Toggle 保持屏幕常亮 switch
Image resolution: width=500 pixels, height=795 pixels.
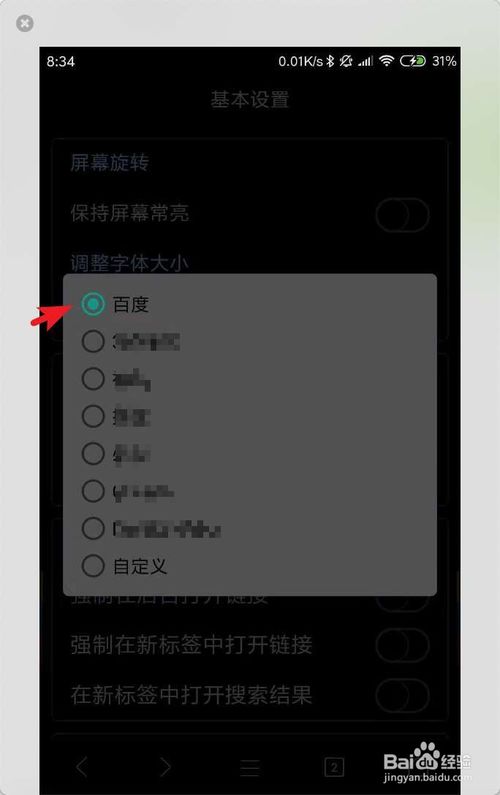point(403,215)
